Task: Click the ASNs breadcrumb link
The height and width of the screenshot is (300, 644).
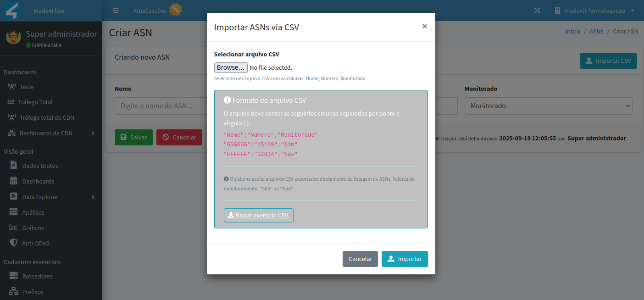Action: (x=596, y=32)
